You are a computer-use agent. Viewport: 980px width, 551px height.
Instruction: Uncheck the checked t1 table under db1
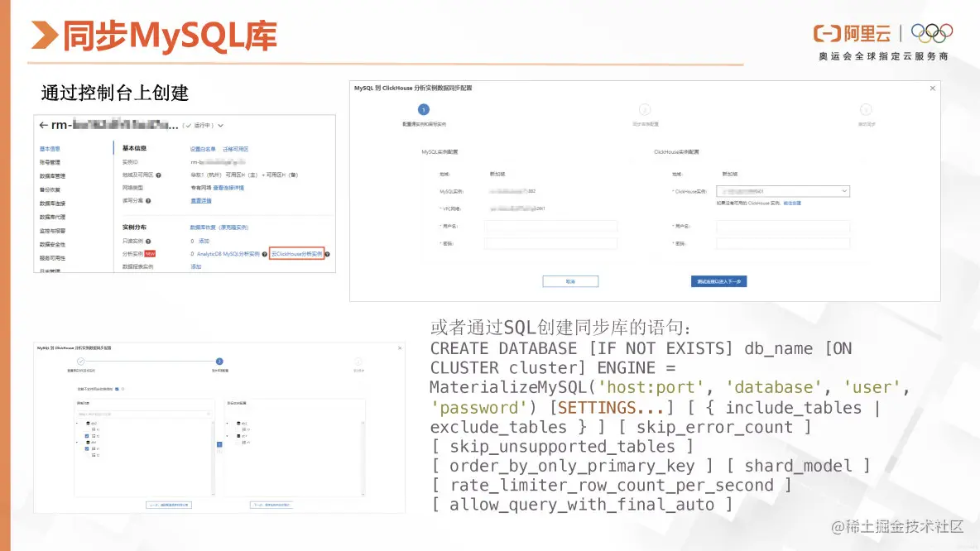[87, 448]
